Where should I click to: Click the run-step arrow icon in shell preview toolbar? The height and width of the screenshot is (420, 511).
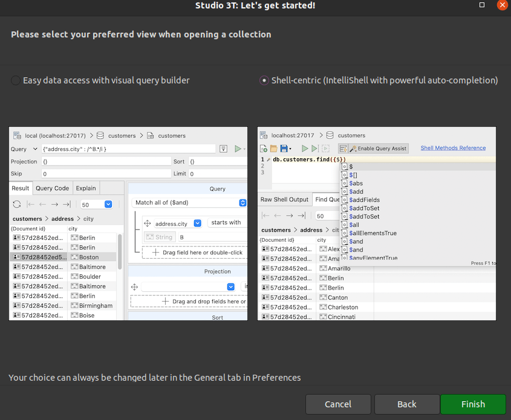click(x=315, y=149)
